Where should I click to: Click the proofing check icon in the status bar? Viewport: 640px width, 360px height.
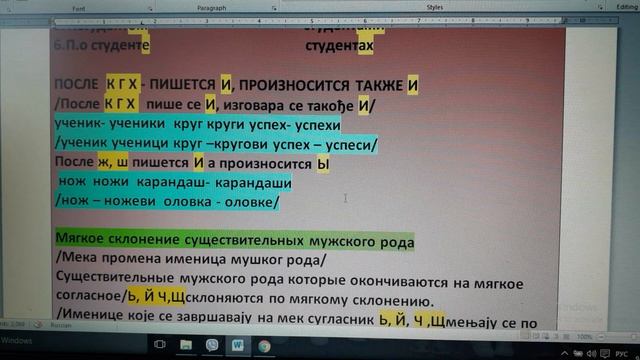[38, 324]
